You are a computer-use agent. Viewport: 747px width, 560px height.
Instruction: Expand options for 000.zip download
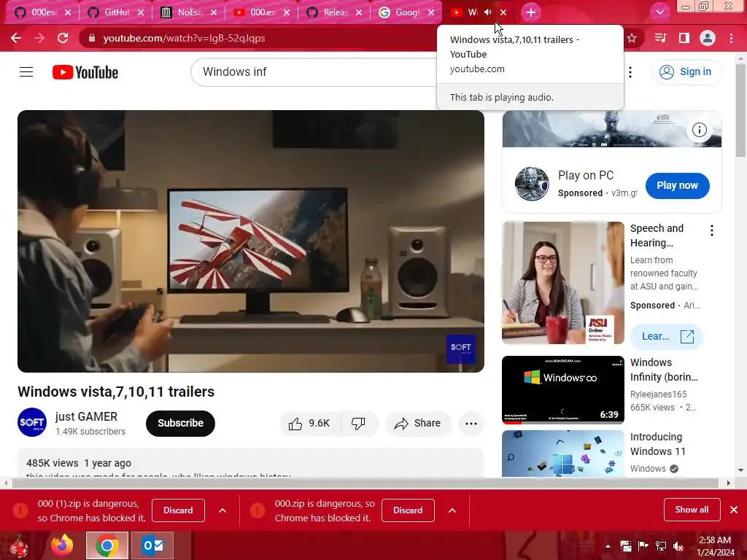[x=452, y=510]
